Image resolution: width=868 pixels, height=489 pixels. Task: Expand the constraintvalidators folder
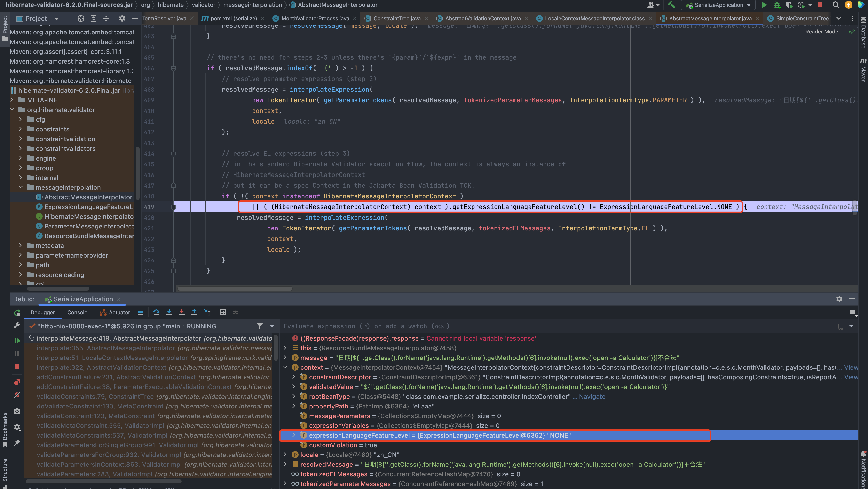(21, 148)
